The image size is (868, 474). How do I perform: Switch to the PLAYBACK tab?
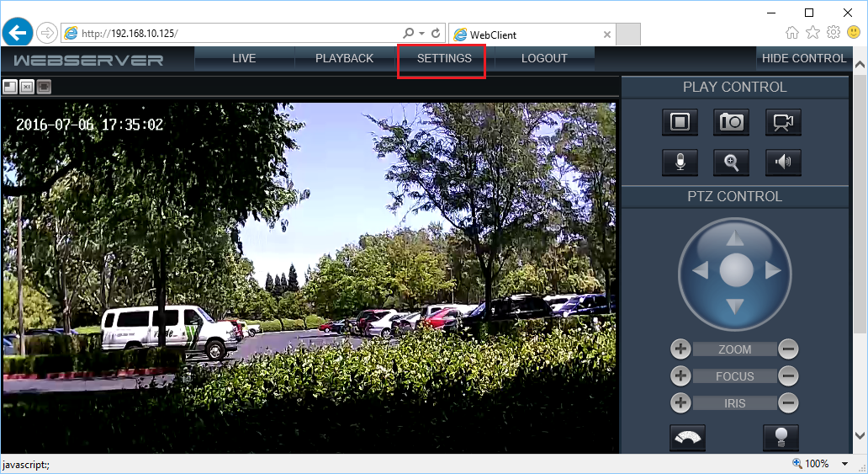[x=344, y=59]
